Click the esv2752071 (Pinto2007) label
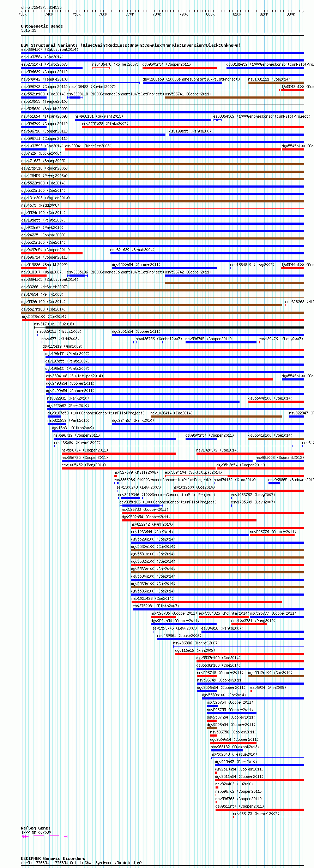The width and height of the screenshot is (314, 868). click(x=44, y=64)
